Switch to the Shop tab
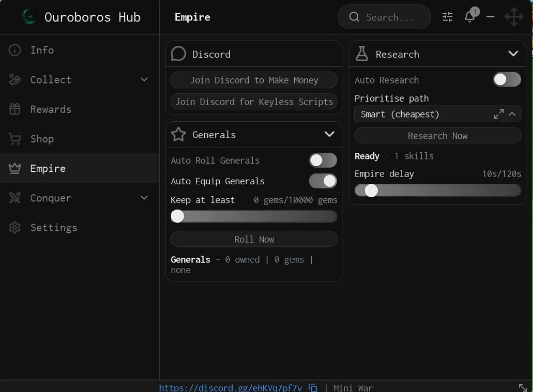This screenshot has height=392, width=533. [x=80, y=138]
